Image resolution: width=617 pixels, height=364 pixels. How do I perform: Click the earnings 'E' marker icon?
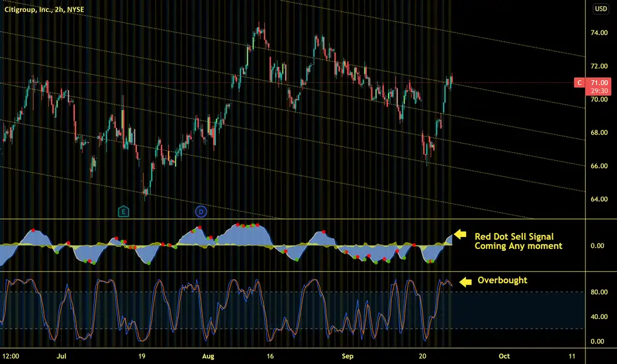[x=123, y=212]
